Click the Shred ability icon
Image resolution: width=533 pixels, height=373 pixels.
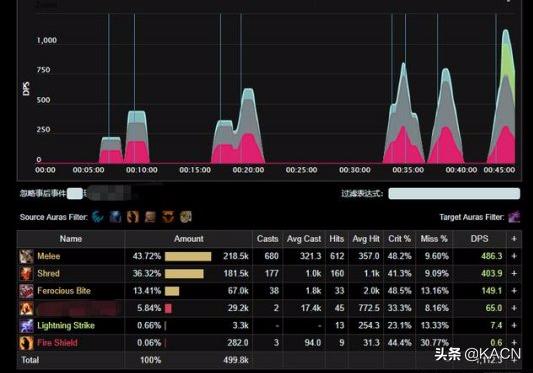click(26, 273)
